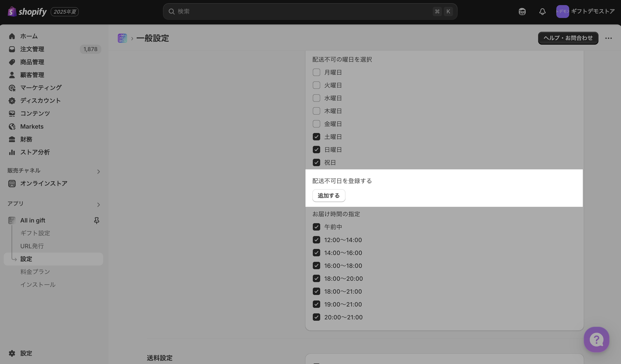Unpin the All in gift app
The height and width of the screenshot is (364, 621).
point(96,220)
